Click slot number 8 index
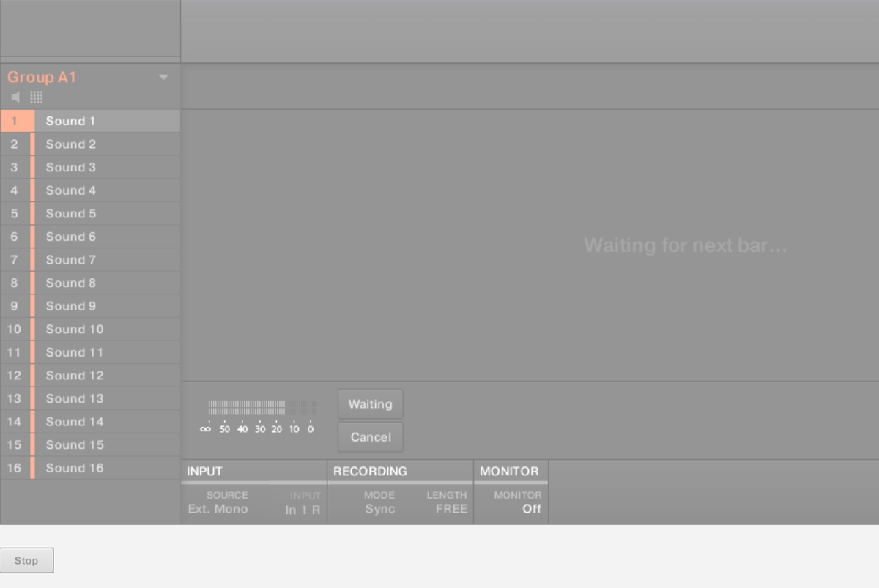879x588 pixels. point(14,283)
